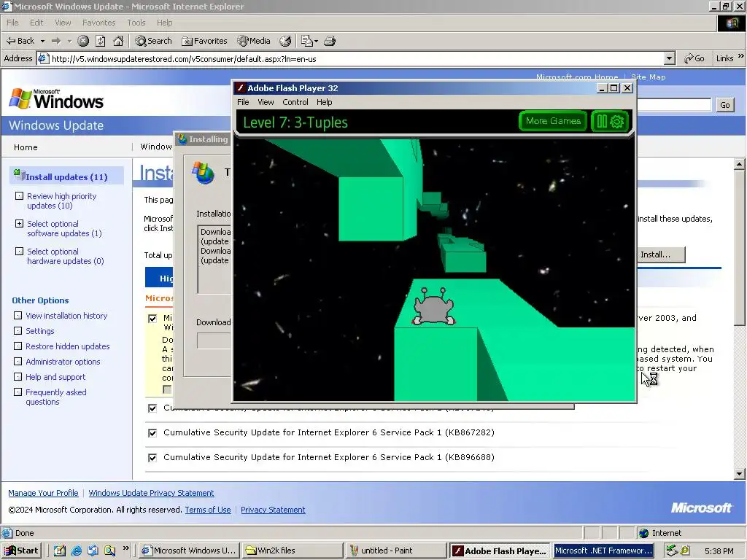The image size is (747, 560).
Task: Open the Tools menu in Internet Explorer
Action: point(136,23)
